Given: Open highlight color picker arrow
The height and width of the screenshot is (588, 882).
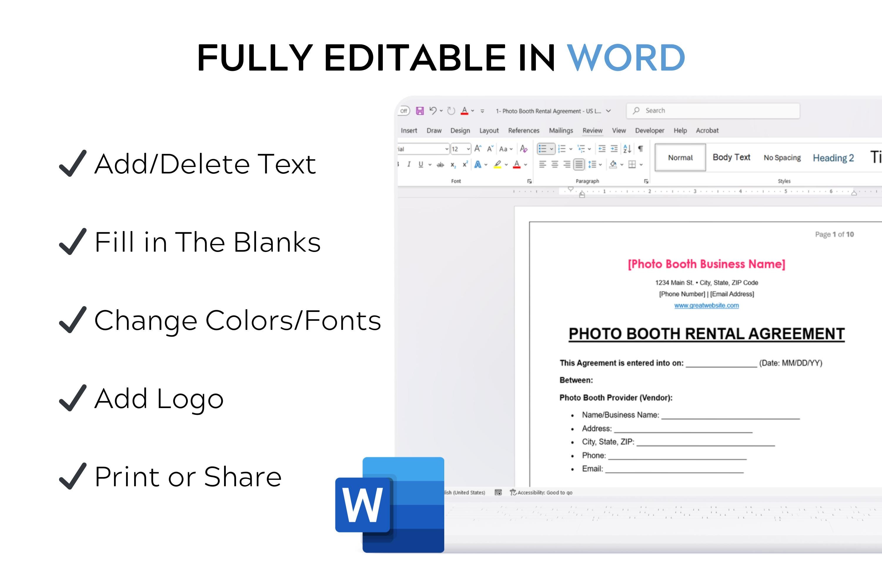Looking at the screenshot, I should tap(506, 164).
